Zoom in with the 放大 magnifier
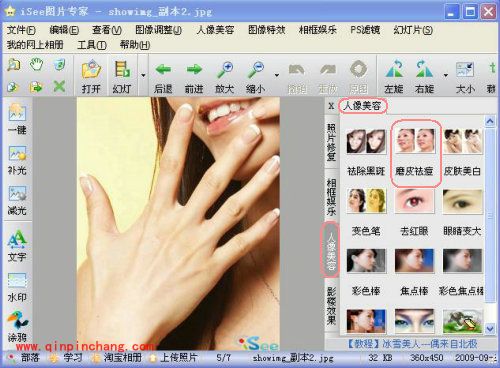This screenshot has height=368, width=500. pos(225,77)
